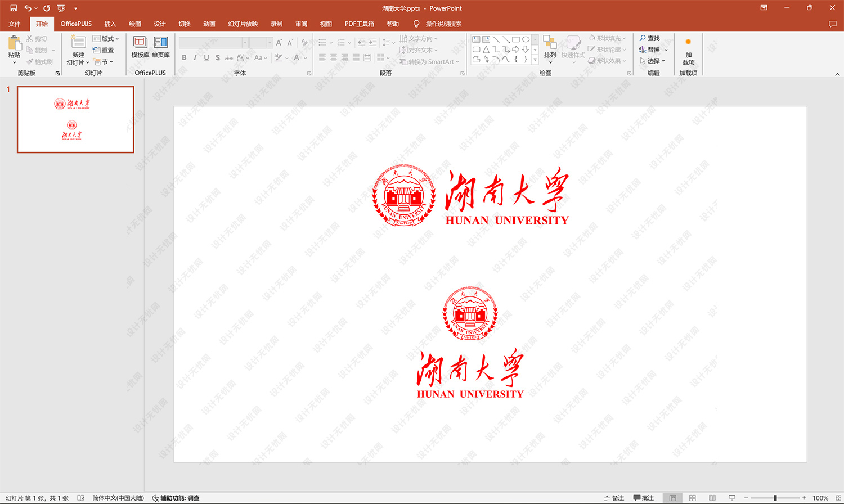
Task: Open the 文件 (File) menu
Action: pyautogui.click(x=15, y=24)
